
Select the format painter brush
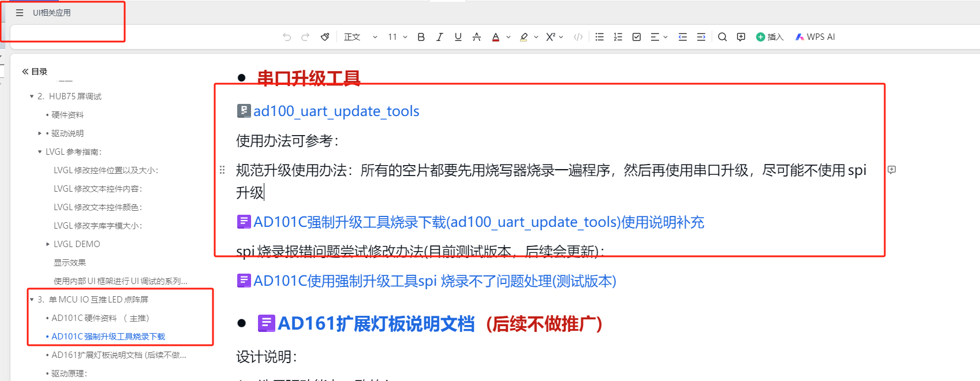(x=325, y=37)
